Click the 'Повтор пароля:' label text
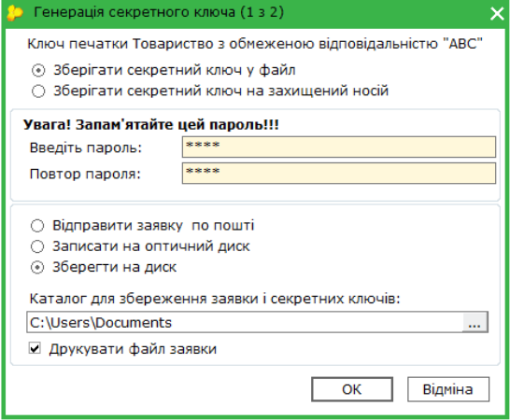 (x=85, y=174)
